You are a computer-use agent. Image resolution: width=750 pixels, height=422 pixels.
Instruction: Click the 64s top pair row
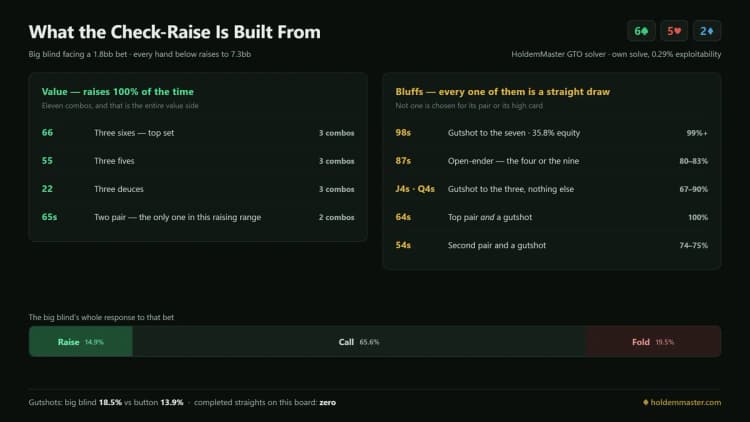551,217
